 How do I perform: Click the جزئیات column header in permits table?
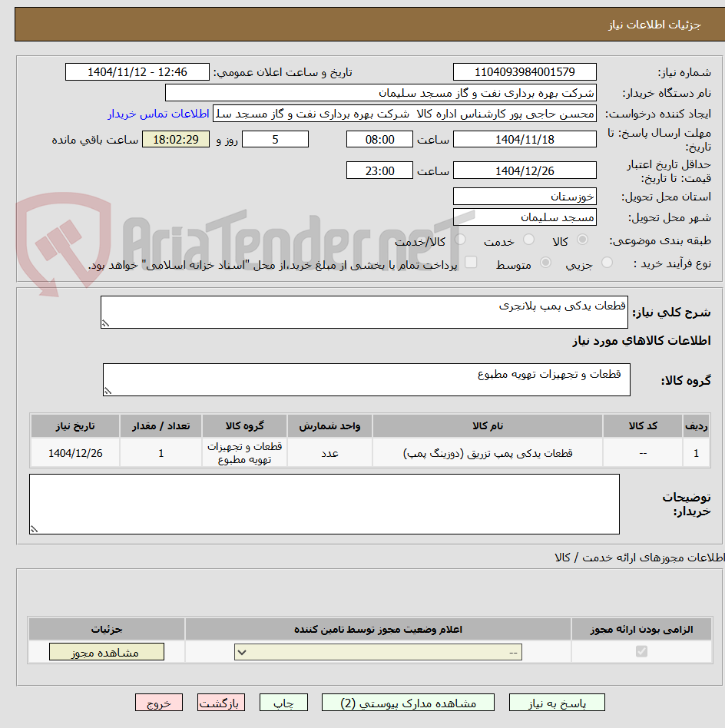point(107,630)
